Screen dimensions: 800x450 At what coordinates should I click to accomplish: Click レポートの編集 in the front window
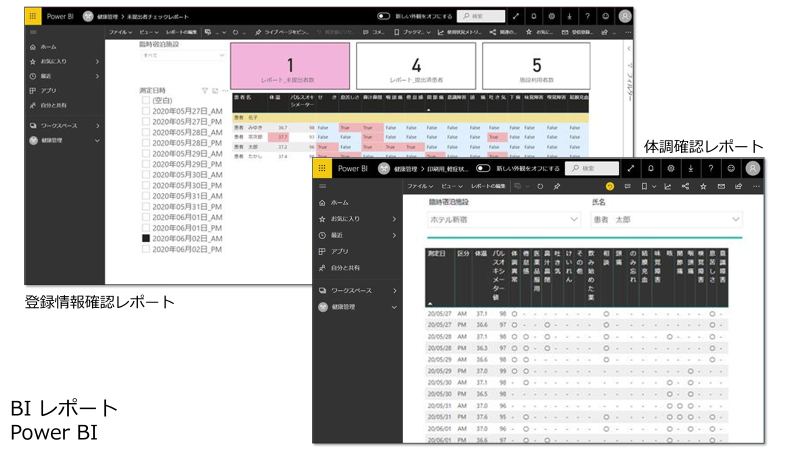(x=488, y=186)
